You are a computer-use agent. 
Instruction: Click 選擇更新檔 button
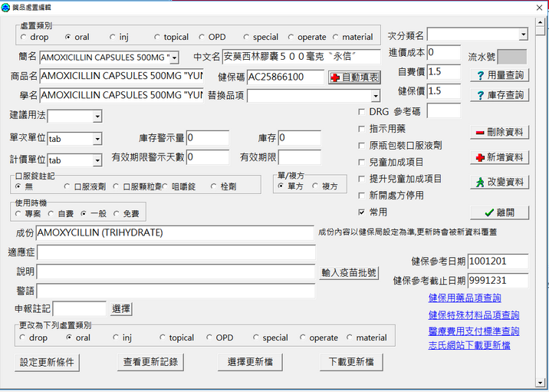coord(250,362)
